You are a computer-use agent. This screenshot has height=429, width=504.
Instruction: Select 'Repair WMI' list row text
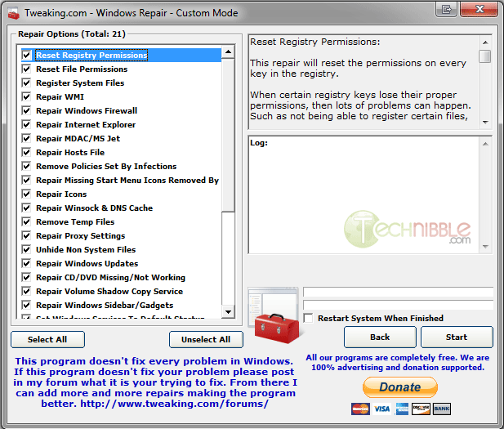[60, 96]
